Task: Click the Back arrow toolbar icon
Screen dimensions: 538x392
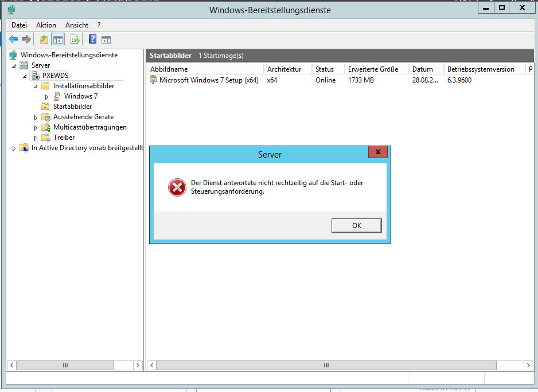Action: 13,40
